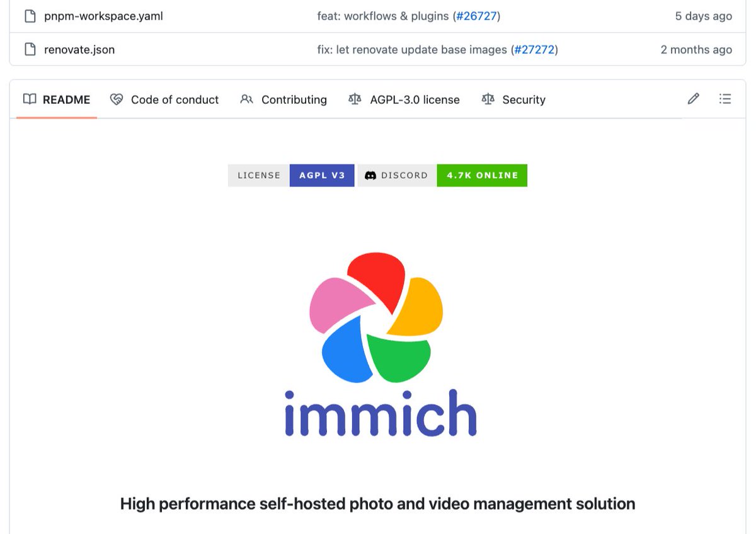Open the Security tab

[513, 99]
